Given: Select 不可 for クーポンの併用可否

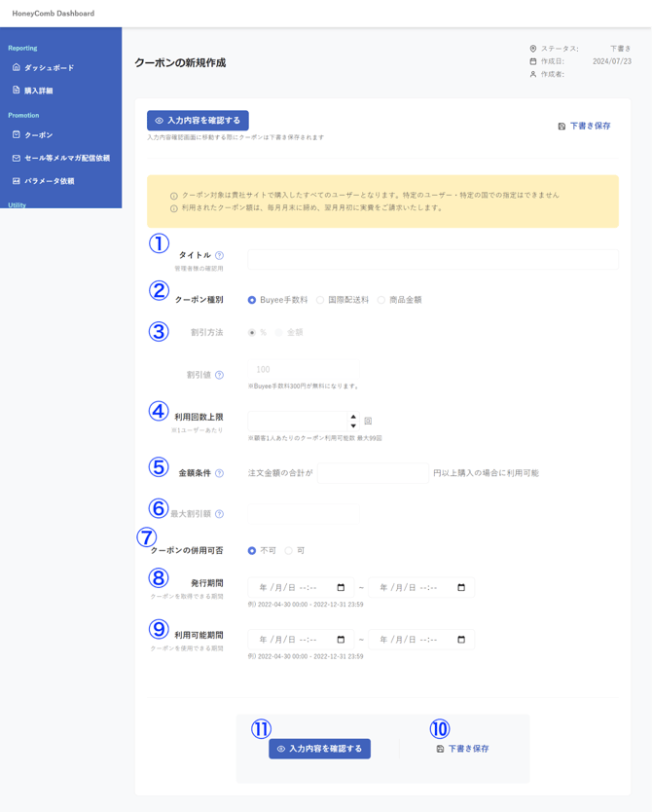Looking at the screenshot, I should click(251, 550).
